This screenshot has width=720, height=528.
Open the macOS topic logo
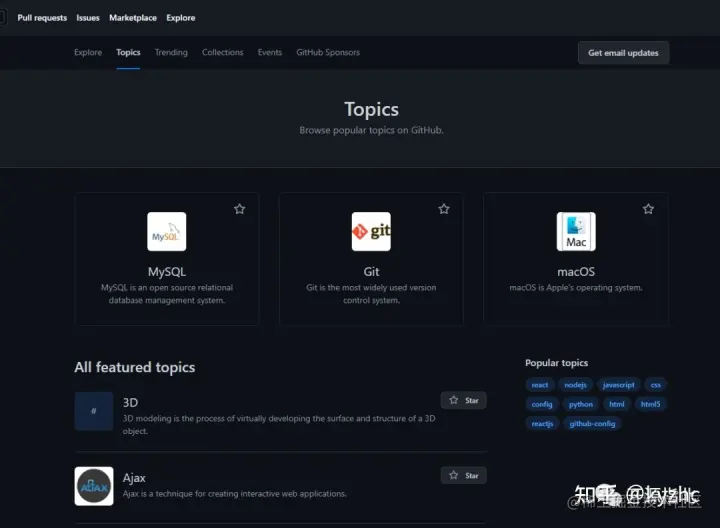576,231
